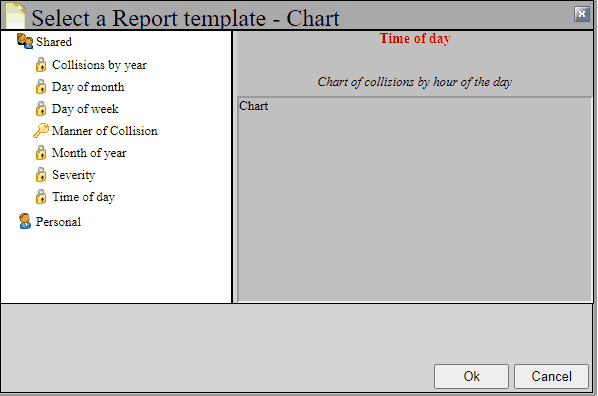Viewport: 598px width, 396px height.
Task: Pick the Day of week template
Action: [85, 109]
